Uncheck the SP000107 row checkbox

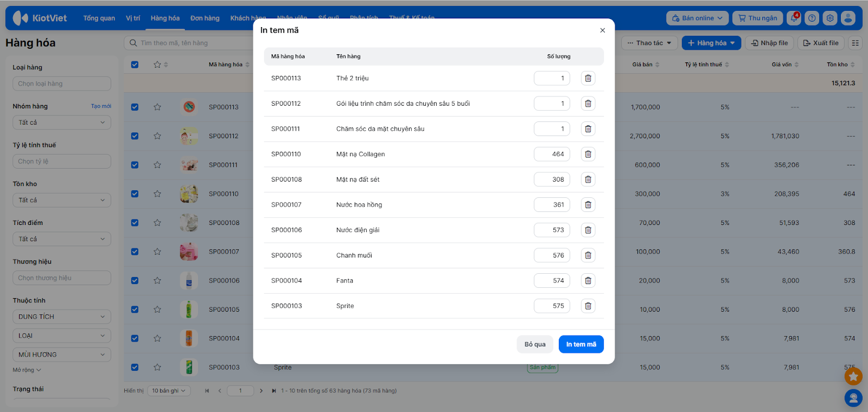[135, 252]
